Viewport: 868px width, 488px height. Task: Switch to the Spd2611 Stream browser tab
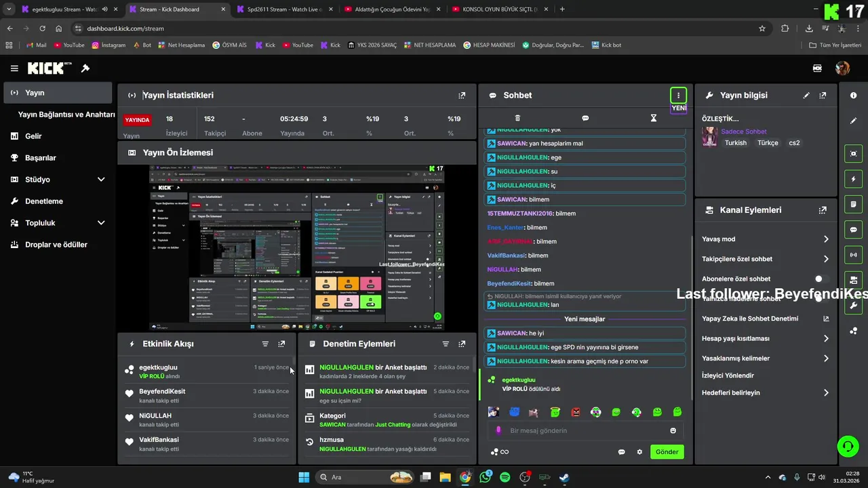pyautogui.click(x=283, y=9)
